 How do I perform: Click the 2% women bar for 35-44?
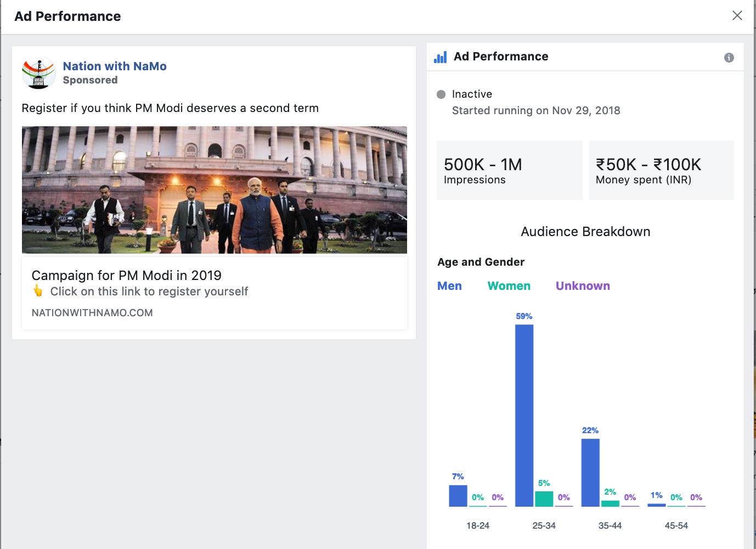point(610,503)
